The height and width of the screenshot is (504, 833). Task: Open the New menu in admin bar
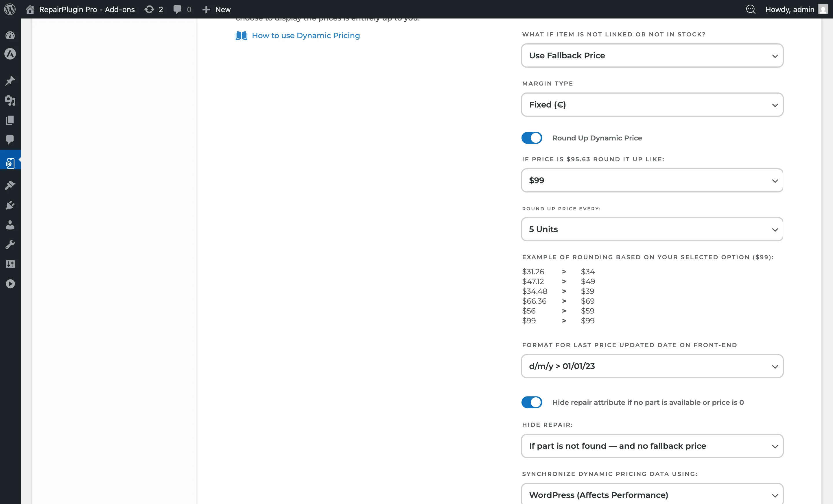point(216,9)
